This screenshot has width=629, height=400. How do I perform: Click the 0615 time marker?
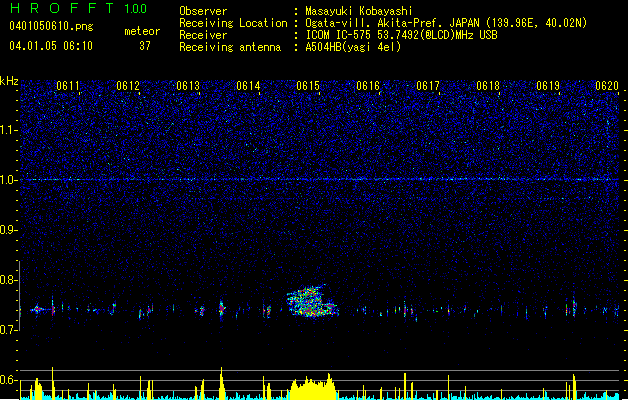click(308, 86)
